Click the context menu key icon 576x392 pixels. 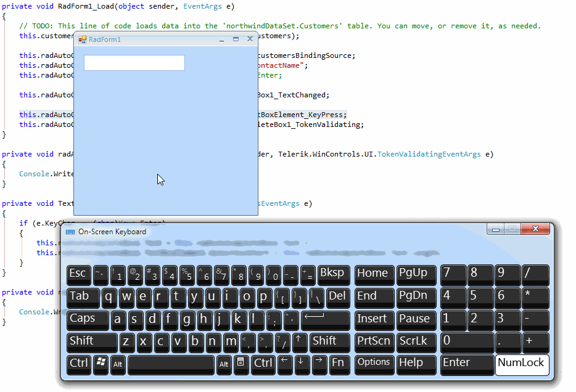pos(241,365)
